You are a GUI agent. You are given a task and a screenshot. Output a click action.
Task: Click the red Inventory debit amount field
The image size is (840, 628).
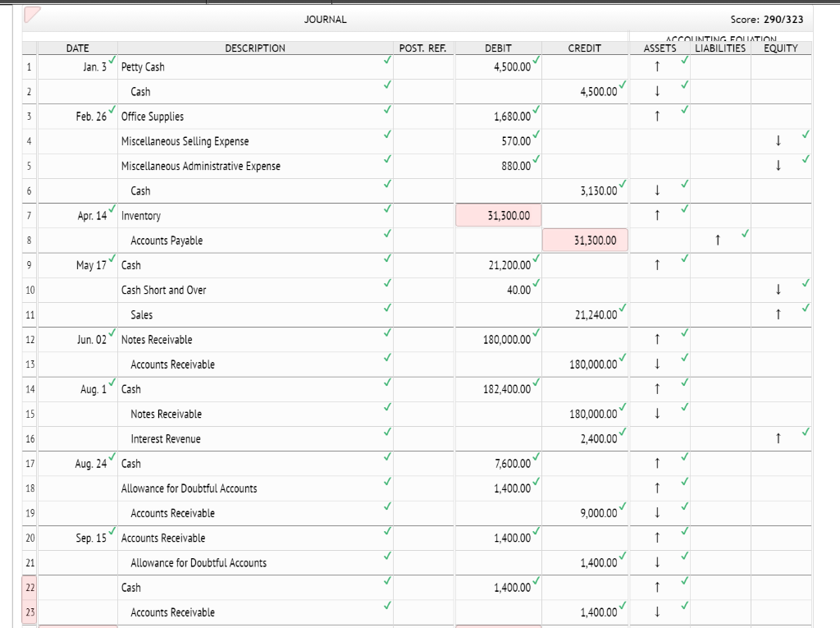click(x=498, y=214)
